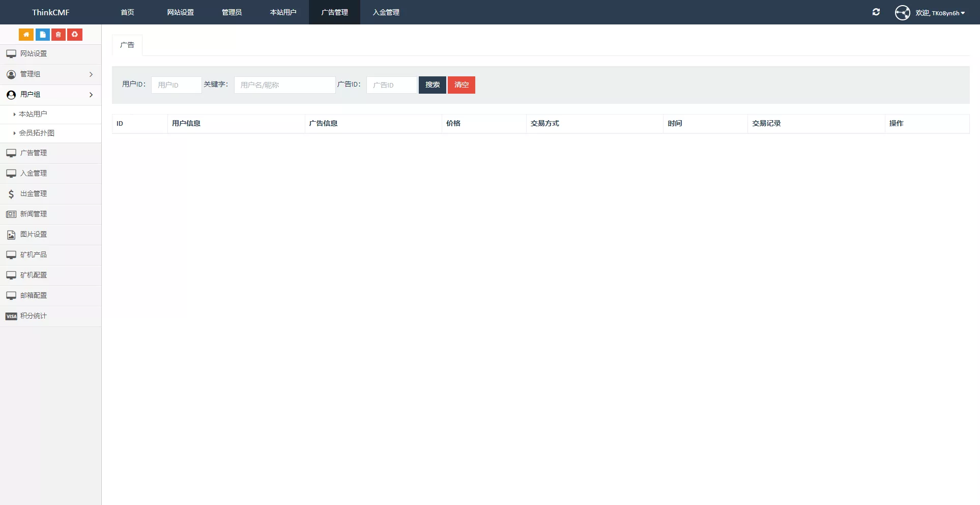Select 入金管理 in the top navigation
Viewport: 980px width, 505px height.
tap(386, 12)
